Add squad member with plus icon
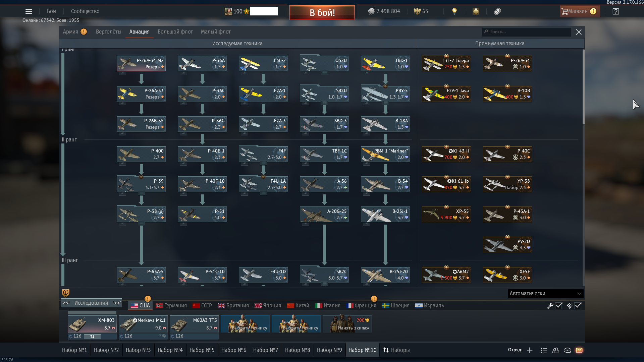 click(530, 350)
